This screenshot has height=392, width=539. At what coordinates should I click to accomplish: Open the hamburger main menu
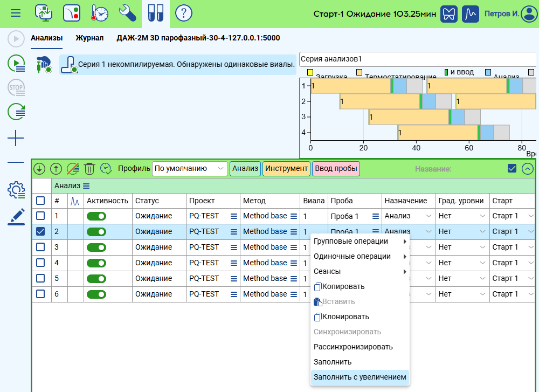[16, 13]
